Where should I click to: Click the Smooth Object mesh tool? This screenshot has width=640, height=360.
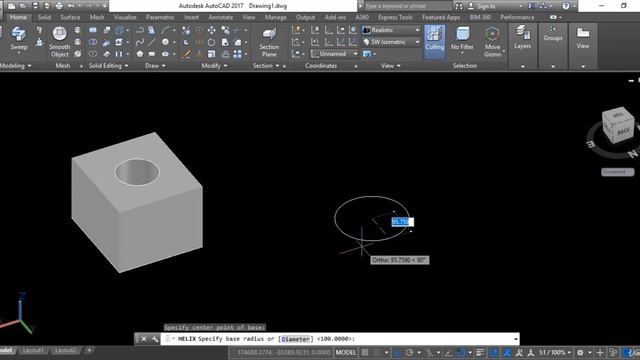[60, 42]
